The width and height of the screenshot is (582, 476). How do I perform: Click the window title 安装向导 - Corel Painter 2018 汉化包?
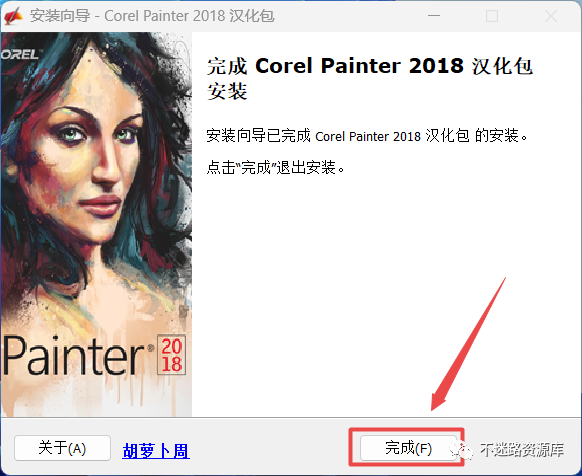point(152,16)
